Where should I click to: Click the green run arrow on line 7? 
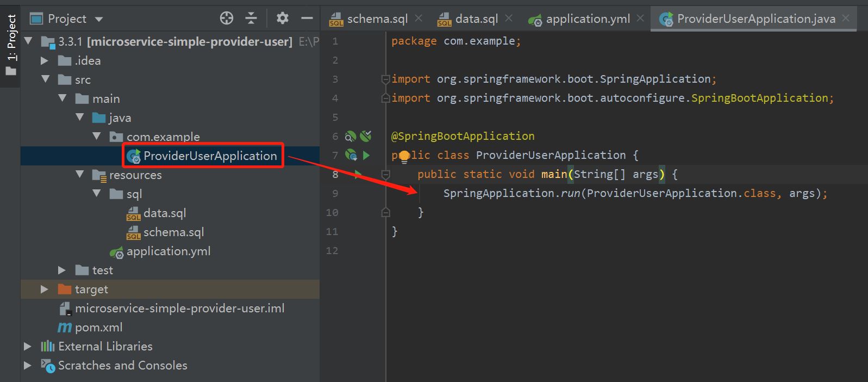366,156
